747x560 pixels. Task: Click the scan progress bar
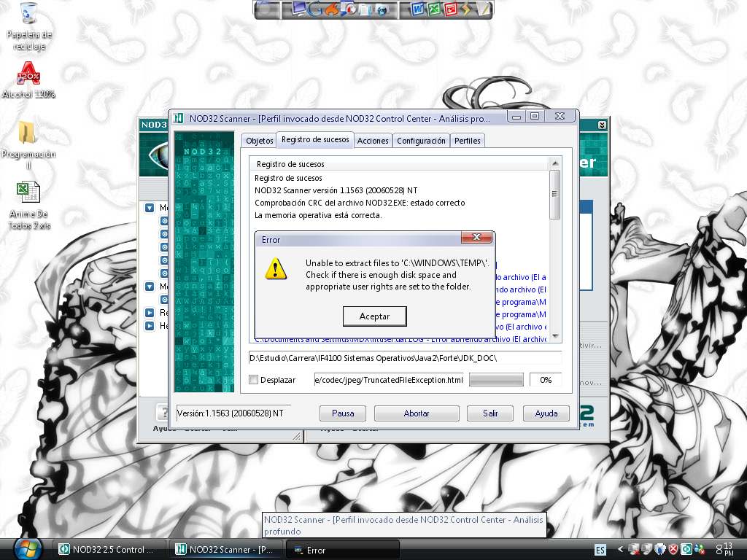[x=496, y=379]
